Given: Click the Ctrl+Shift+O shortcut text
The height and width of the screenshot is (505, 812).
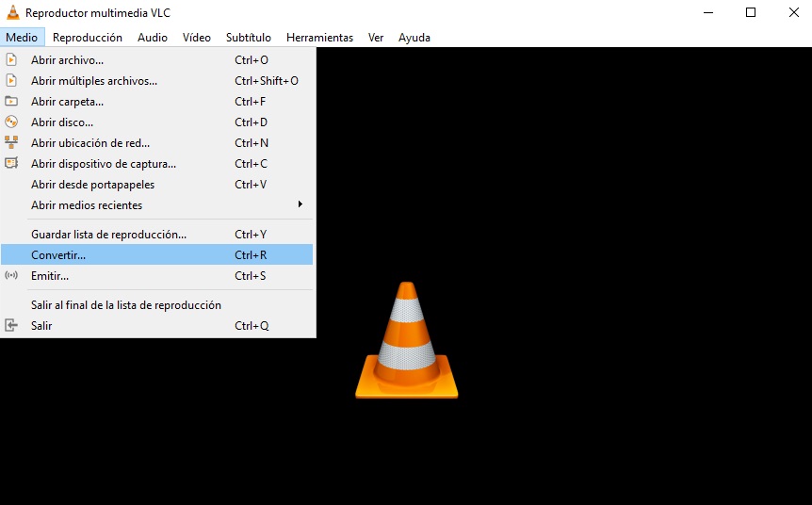Looking at the screenshot, I should [x=267, y=81].
